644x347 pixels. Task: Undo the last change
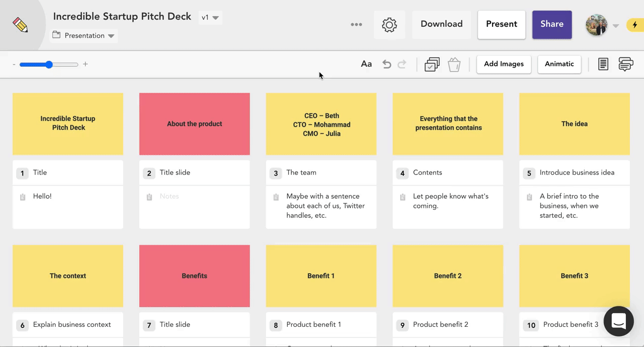(x=387, y=64)
